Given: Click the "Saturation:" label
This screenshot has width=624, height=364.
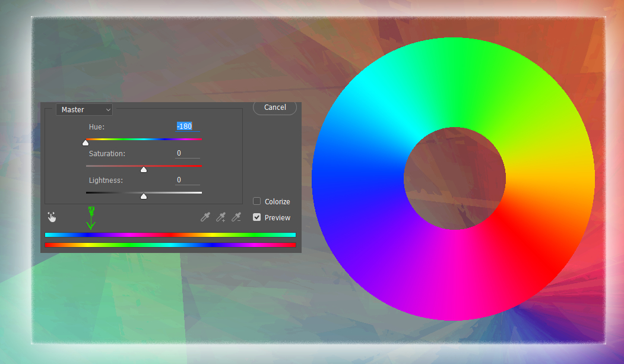Looking at the screenshot, I should [107, 154].
